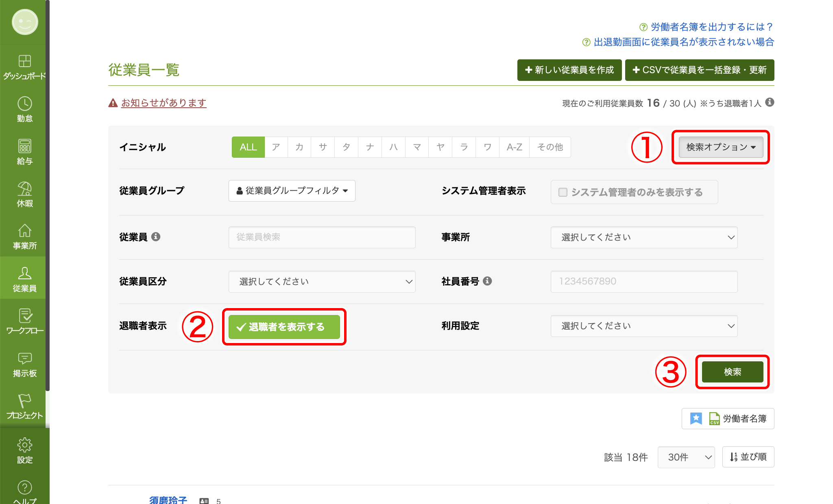Open the ヘルプ question mark icon
The height and width of the screenshot is (504, 833).
pyautogui.click(x=25, y=487)
